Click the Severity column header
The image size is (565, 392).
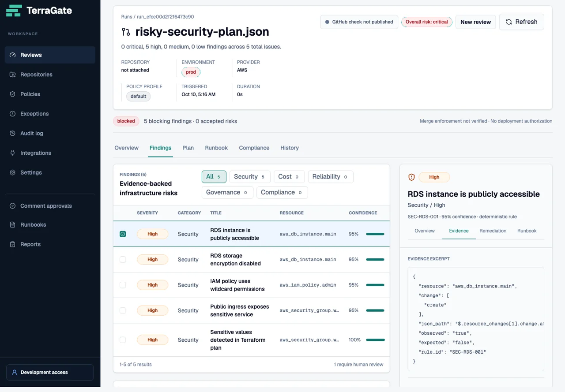[147, 213]
